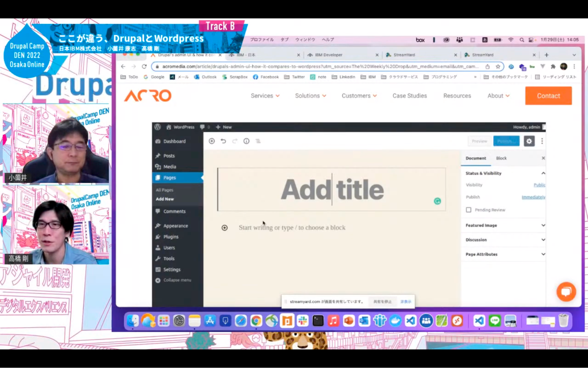Screen dimensions: 588x368
Task: Click the editor options kebab menu icon
Action: click(542, 141)
